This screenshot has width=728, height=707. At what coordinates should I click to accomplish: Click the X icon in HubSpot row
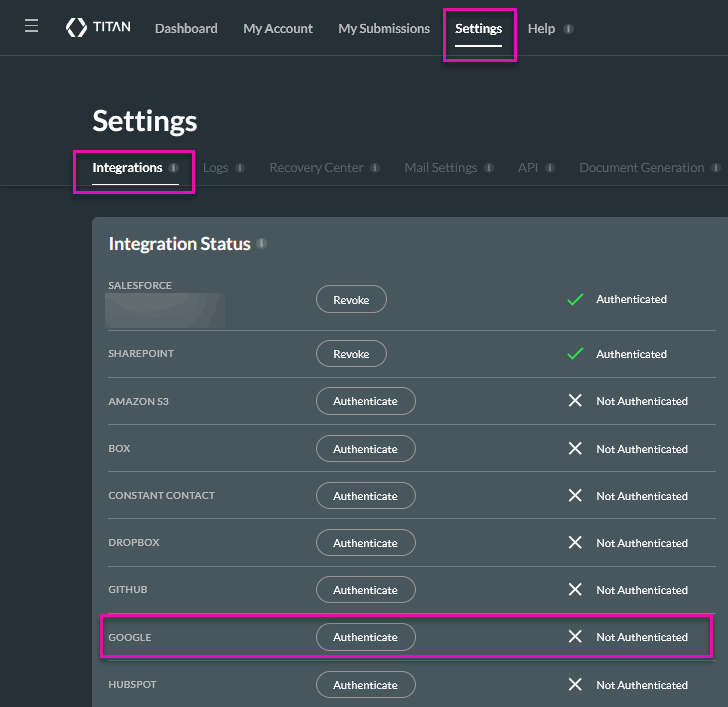pyautogui.click(x=575, y=684)
